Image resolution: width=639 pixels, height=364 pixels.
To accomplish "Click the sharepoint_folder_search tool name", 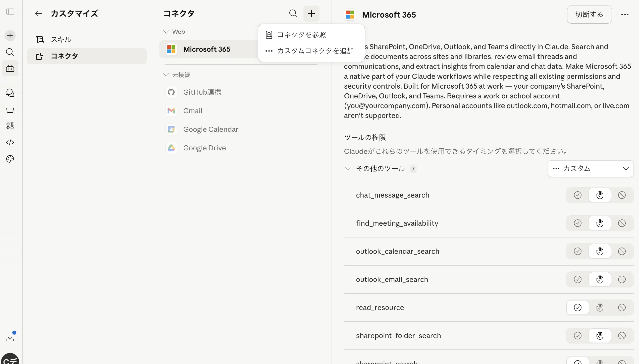I will click(x=398, y=336).
